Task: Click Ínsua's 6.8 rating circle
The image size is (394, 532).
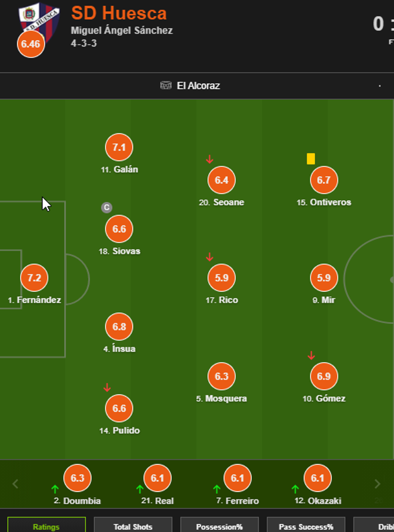Action: [x=119, y=327]
